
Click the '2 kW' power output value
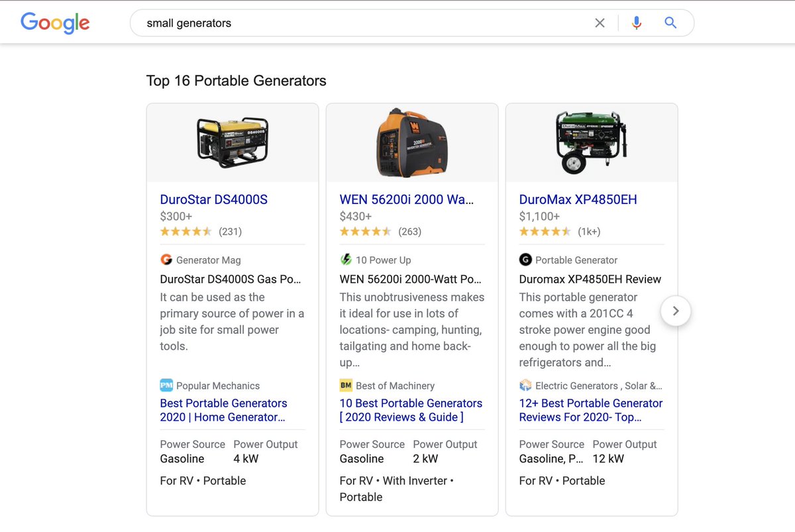(425, 459)
